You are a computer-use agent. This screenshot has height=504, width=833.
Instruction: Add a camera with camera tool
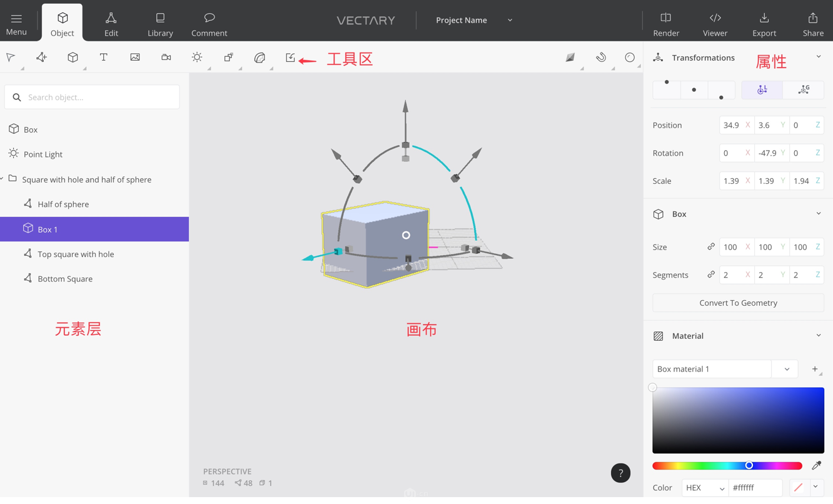click(166, 58)
